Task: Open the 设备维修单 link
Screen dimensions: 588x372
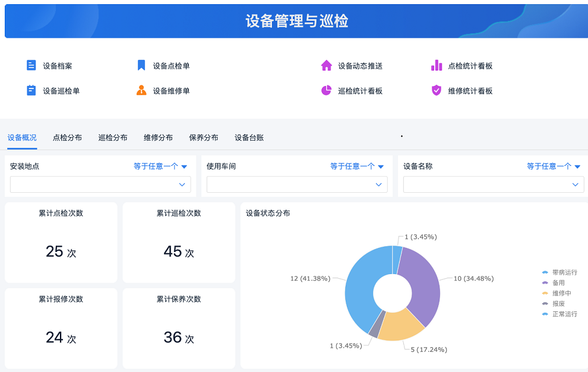Action: click(x=172, y=91)
